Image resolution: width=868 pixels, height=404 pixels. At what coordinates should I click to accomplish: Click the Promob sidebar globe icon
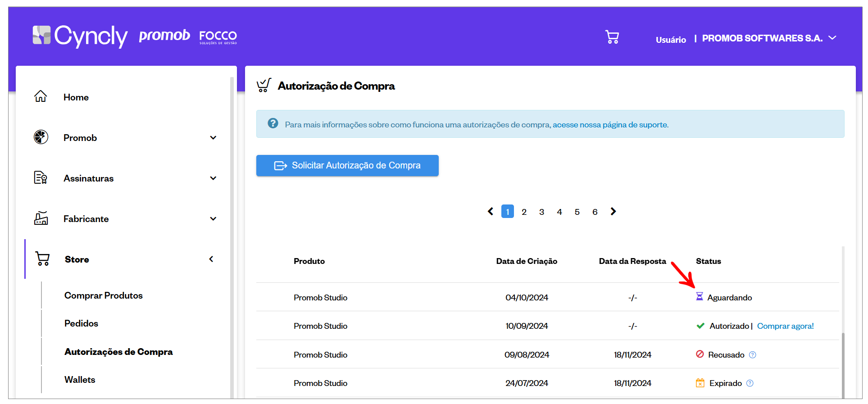coord(41,137)
